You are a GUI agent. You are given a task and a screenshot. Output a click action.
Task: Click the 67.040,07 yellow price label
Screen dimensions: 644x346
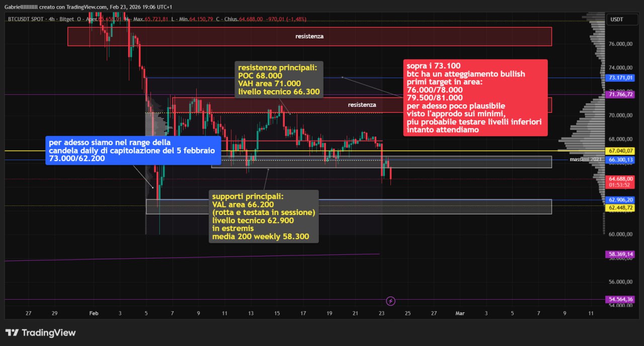620,151
